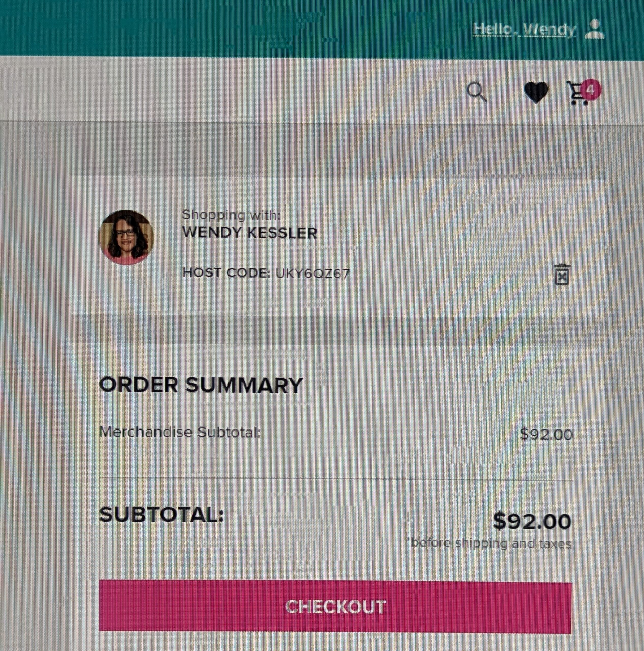Screen dimensions: 644x651
Task: Click the teal header banner
Action: pos(322,28)
